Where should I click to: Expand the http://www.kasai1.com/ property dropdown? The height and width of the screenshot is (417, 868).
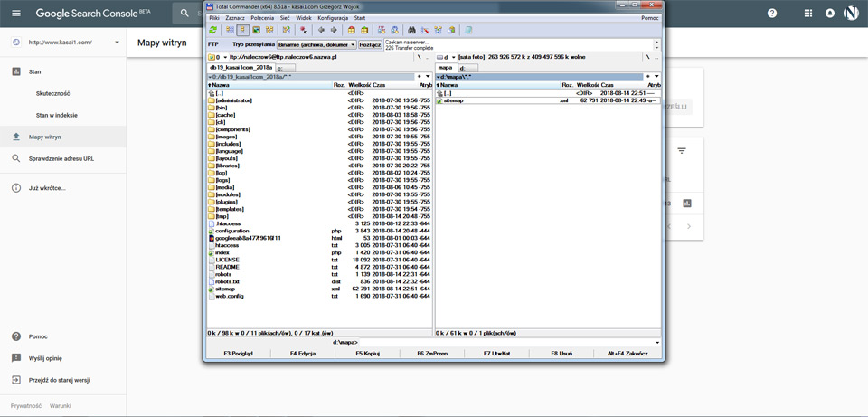[x=118, y=43]
